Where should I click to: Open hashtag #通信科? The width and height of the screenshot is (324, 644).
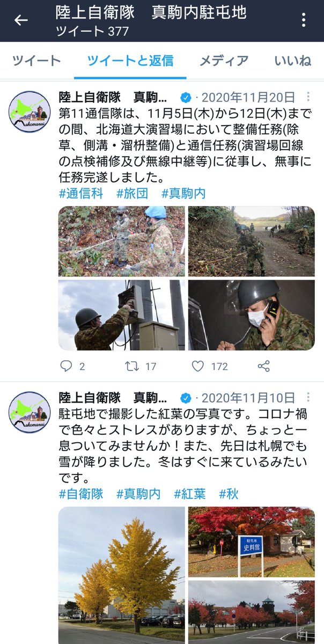[81, 193]
